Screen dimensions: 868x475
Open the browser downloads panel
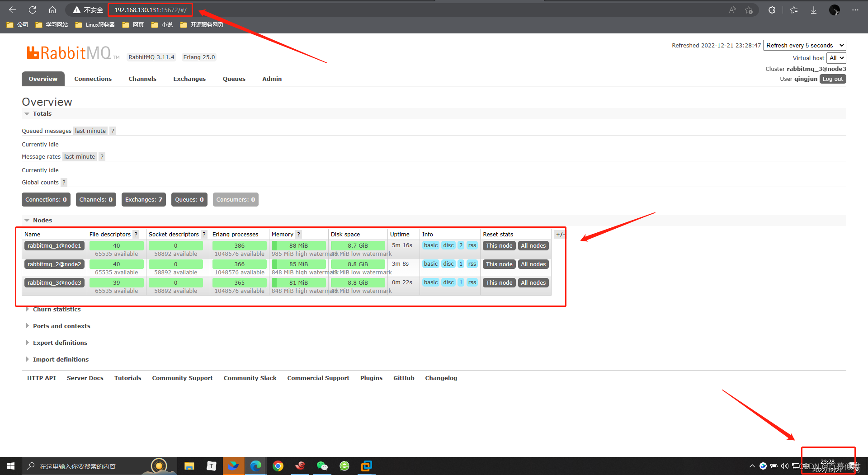point(814,10)
